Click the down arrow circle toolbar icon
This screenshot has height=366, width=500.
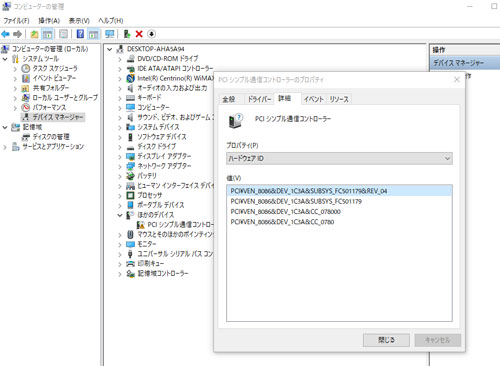pos(151,34)
